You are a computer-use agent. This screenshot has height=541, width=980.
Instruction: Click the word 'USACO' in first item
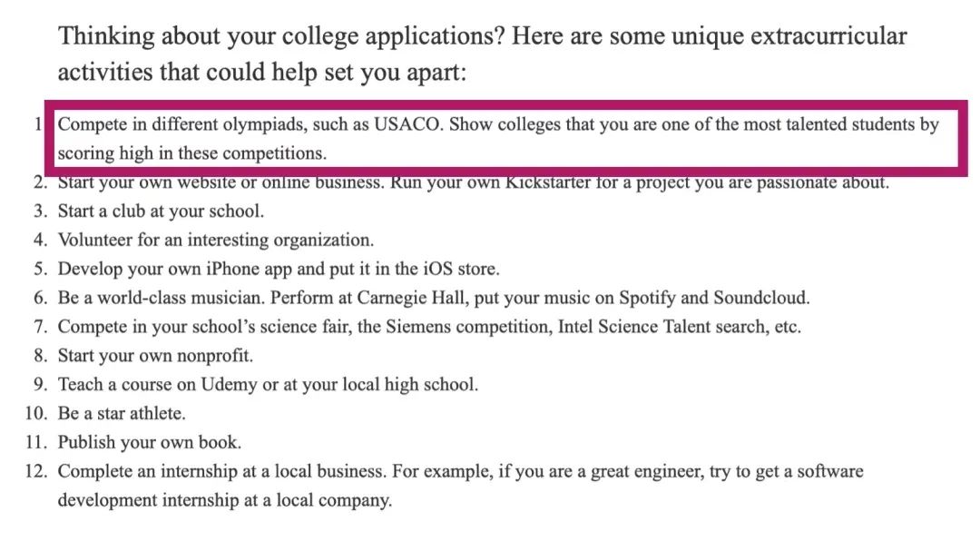point(408,124)
